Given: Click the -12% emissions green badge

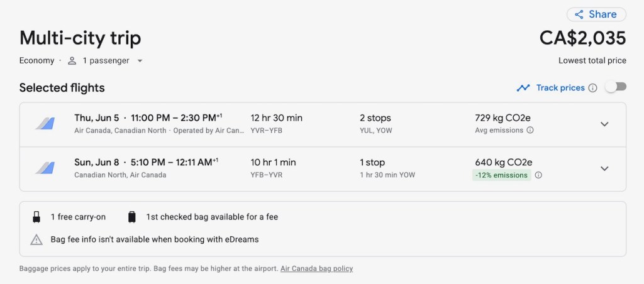Looking at the screenshot, I should [501, 175].
